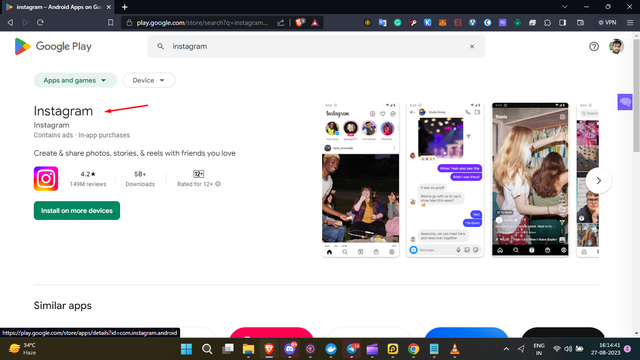Install on more devices

77,211
